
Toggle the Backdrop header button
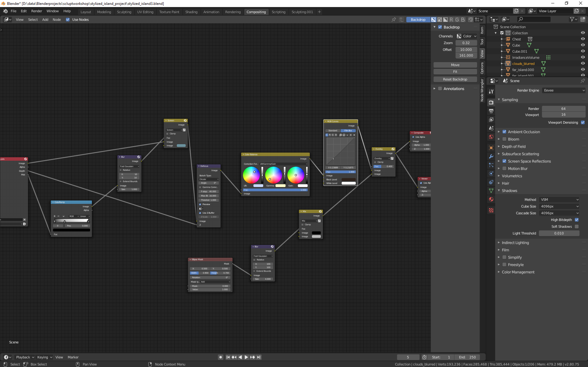(418, 20)
